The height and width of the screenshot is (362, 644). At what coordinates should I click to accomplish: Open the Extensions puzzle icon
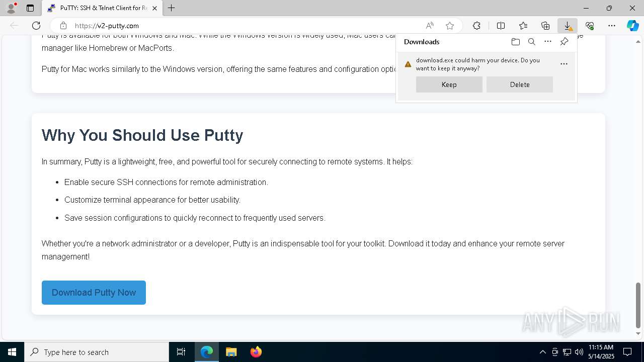(x=476, y=26)
